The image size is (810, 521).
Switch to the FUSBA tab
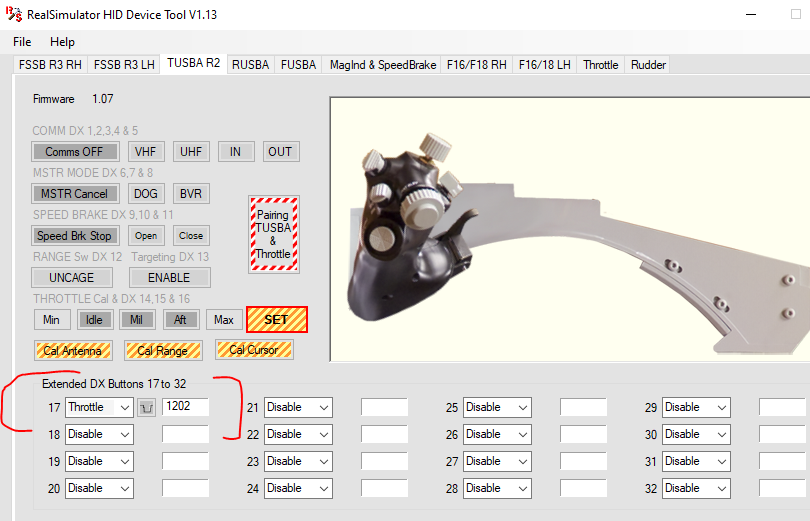pyautogui.click(x=298, y=65)
